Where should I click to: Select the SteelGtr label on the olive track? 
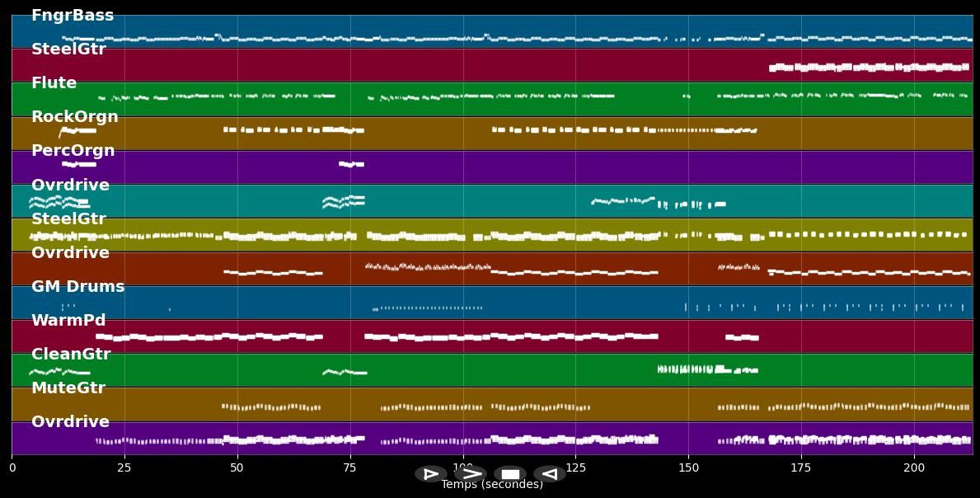tap(68, 219)
